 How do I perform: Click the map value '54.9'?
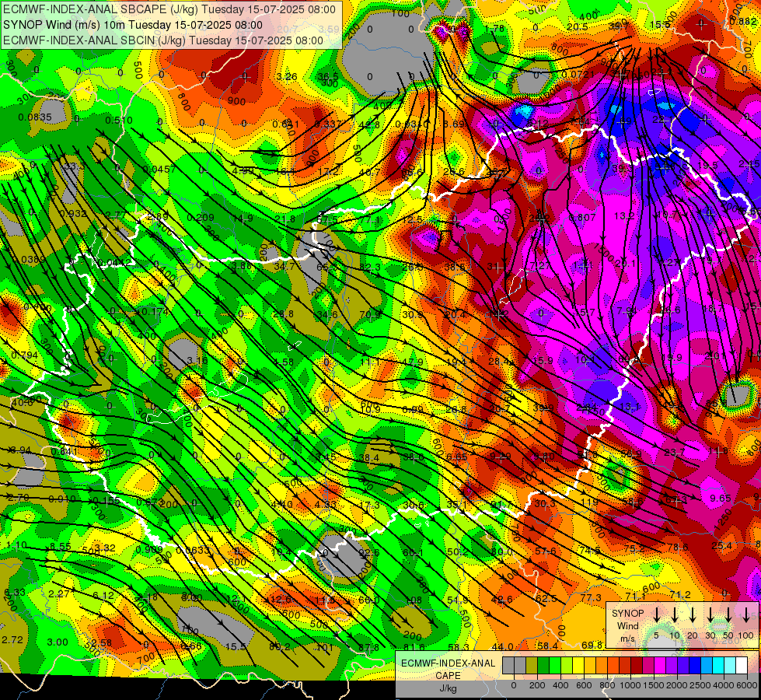458,600
